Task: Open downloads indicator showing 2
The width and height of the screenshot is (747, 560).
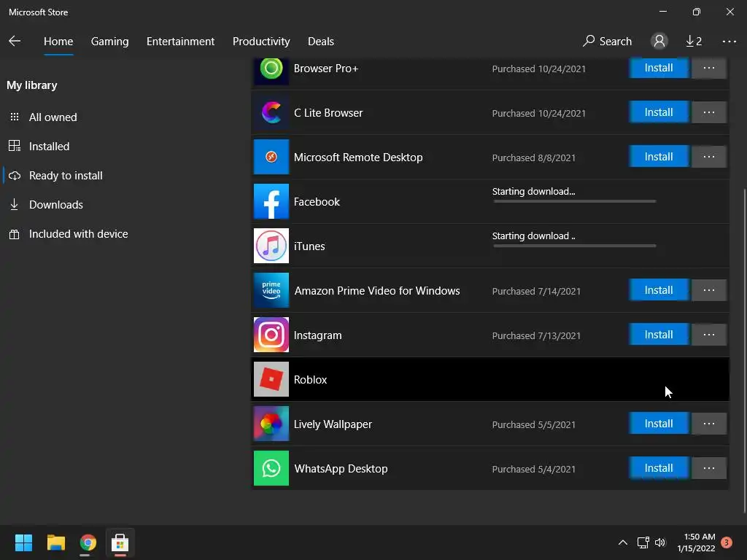Action: point(694,42)
